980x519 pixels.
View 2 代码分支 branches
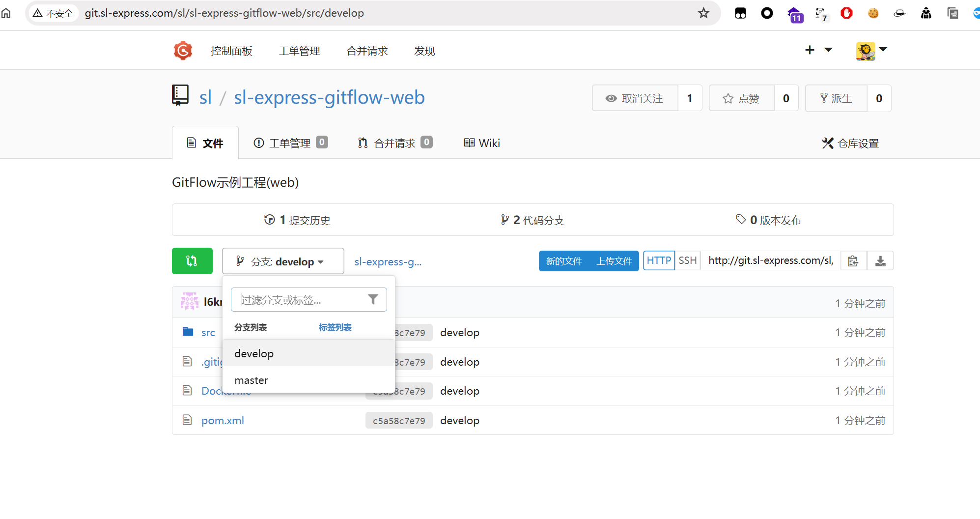tap(532, 220)
